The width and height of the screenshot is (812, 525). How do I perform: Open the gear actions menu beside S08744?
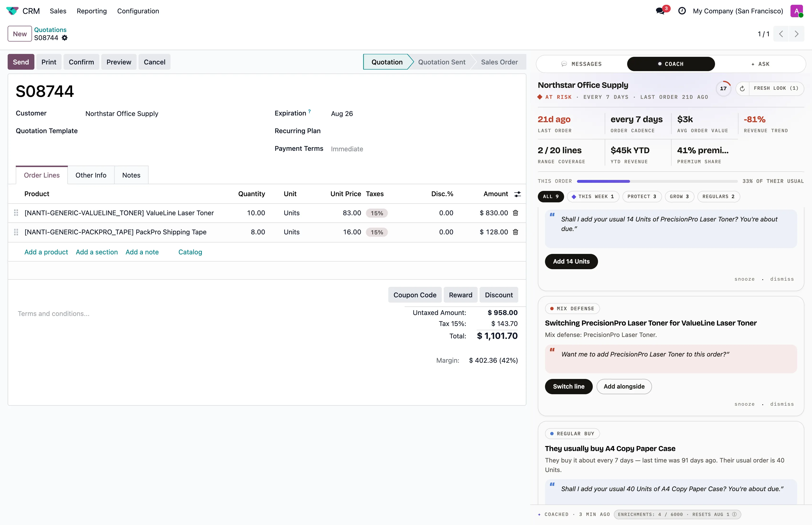[64, 38]
